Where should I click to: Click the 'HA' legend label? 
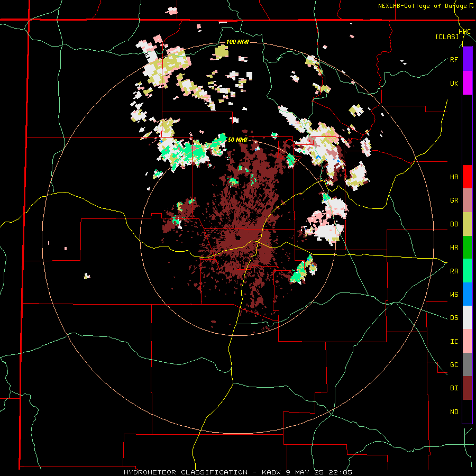[454, 177]
